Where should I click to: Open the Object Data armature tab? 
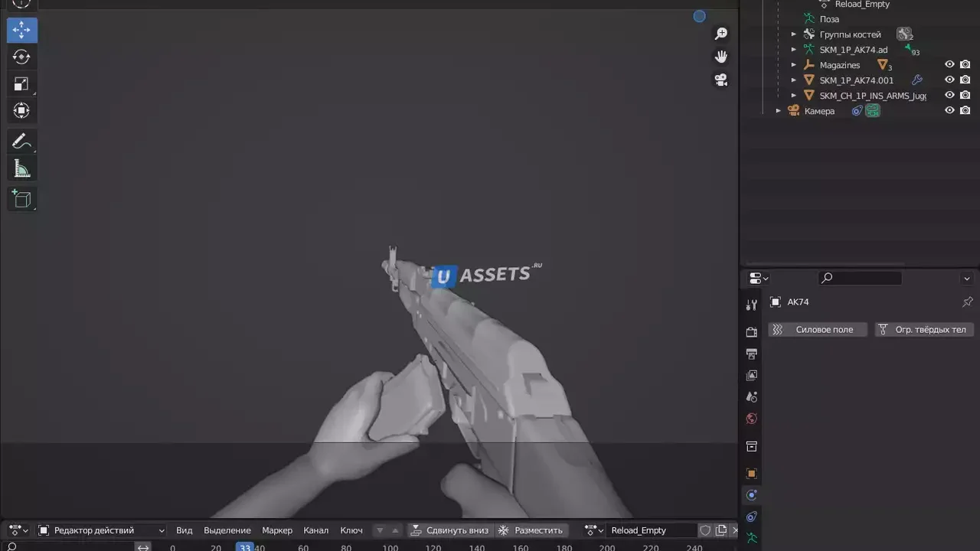pyautogui.click(x=752, y=538)
